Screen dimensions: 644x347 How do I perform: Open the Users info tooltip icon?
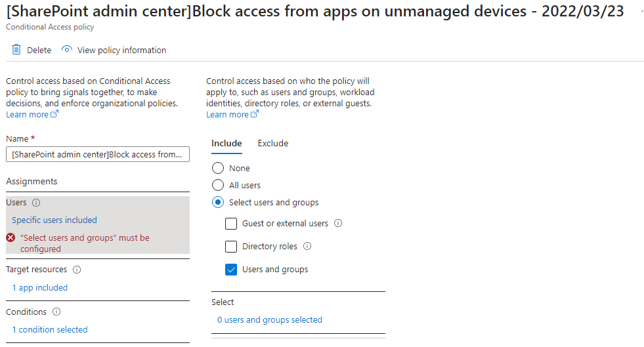(36, 203)
